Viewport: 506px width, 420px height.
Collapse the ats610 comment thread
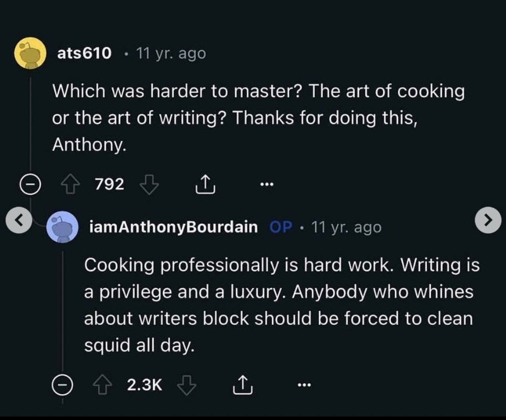click(31, 184)
